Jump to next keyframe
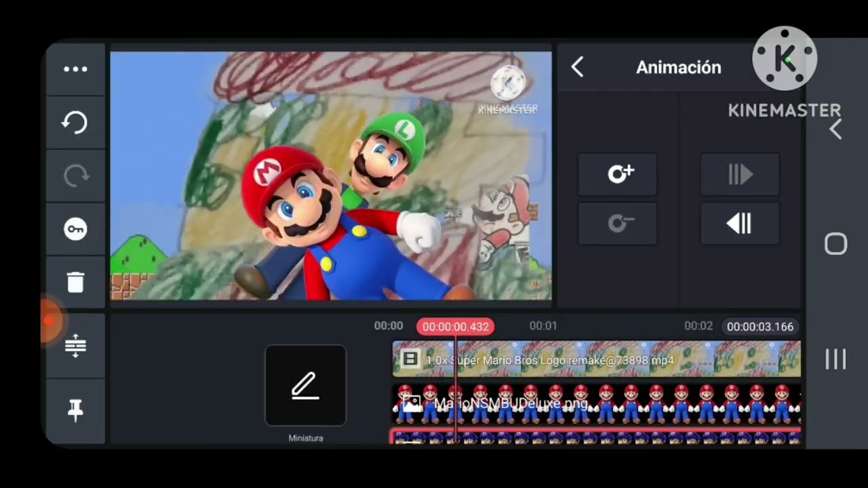The height and width of the screenshot is (488, 868). tap(740, 174)
